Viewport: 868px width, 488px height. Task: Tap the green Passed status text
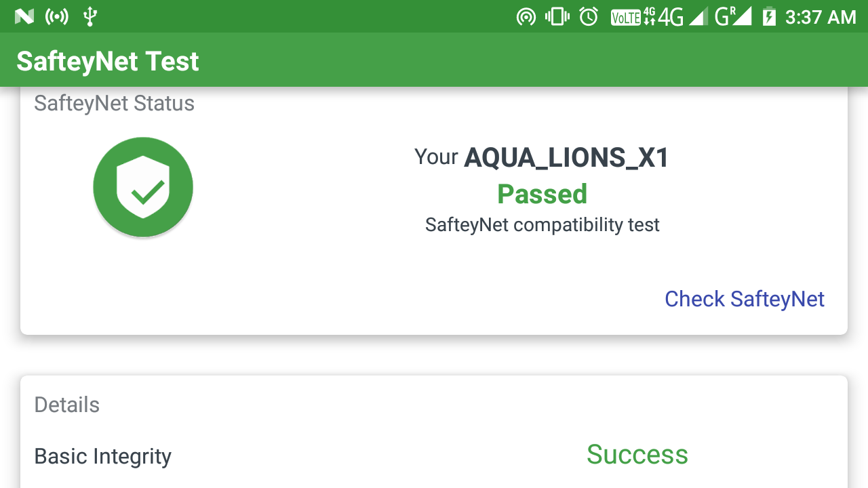[542, 194]
